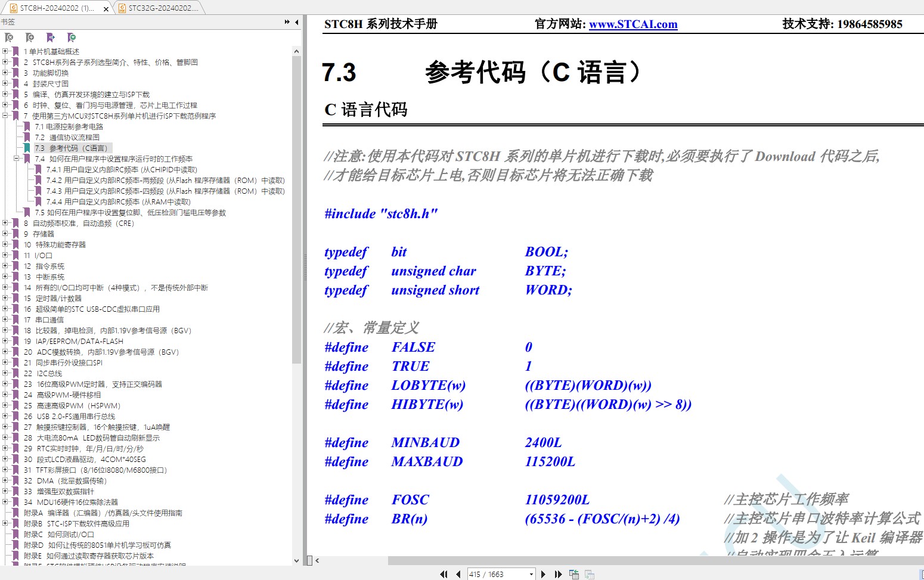Click the bookmark panel vertical scrollbar thumb
The width and height of the screenshot is (924, 580).
point(297,210)
